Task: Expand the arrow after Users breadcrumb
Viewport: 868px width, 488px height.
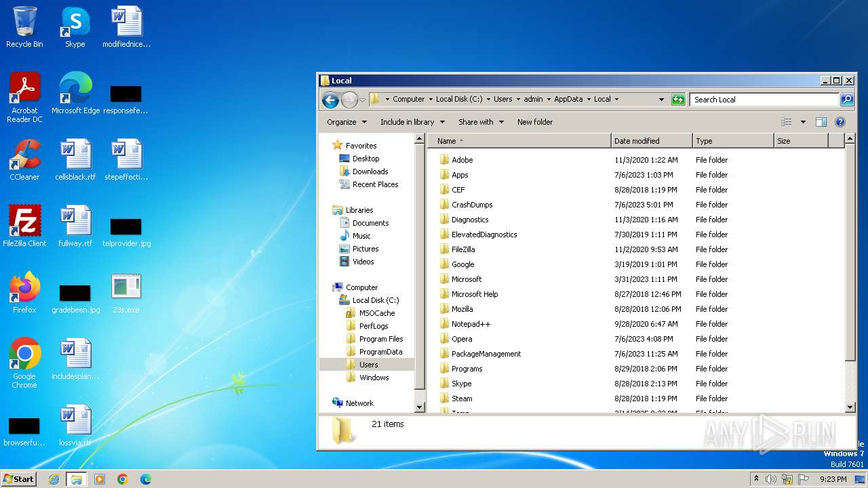Action: coord(518,100)
